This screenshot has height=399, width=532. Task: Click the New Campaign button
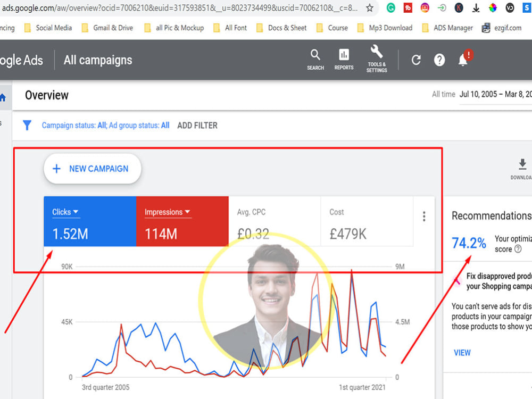pyautogui.click(x=92, y=169)
